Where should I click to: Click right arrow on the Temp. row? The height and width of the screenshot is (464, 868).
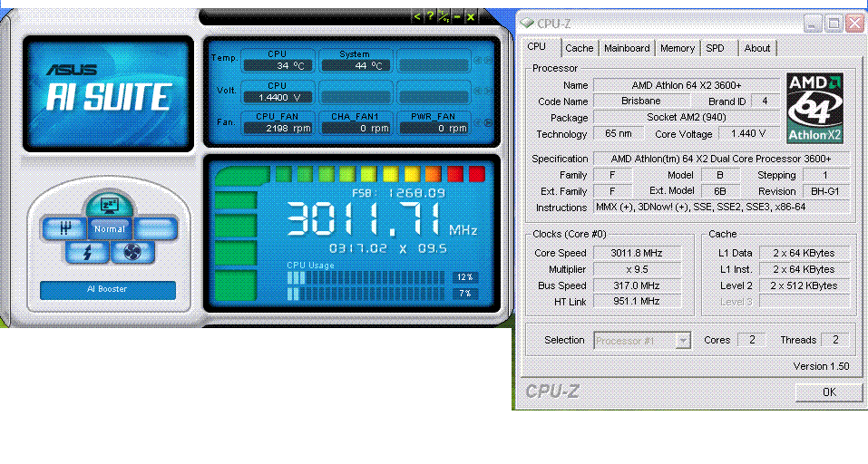pyautogui.click(x=488, y=60)
